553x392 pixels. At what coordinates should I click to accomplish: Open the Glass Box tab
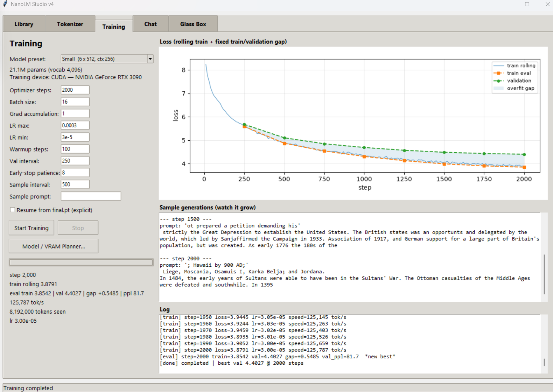(193, 24)
